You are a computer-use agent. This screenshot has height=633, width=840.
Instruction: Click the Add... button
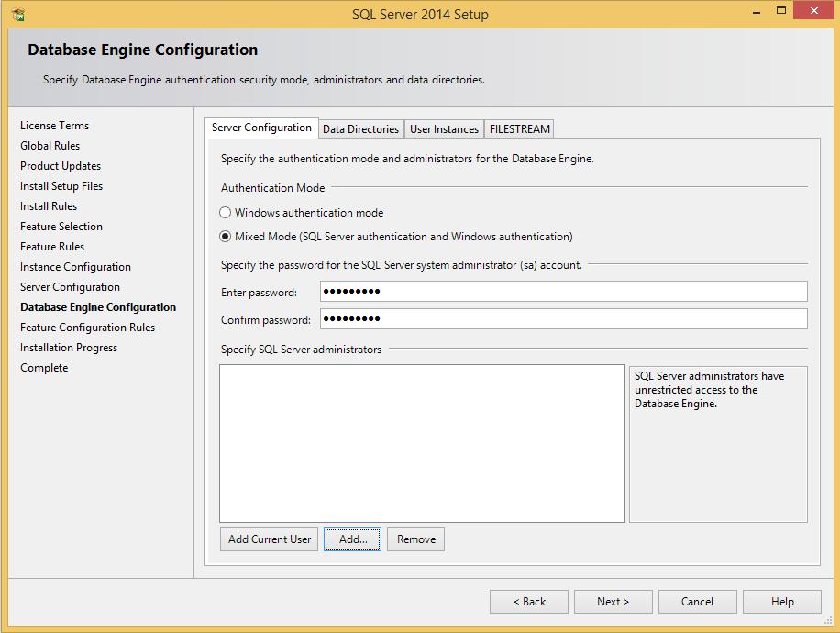click(x=352, y=539)
